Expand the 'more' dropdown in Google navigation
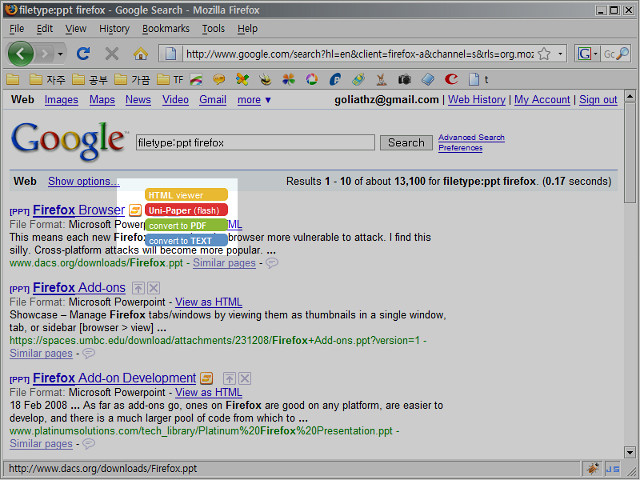 [x=254, y=100]
